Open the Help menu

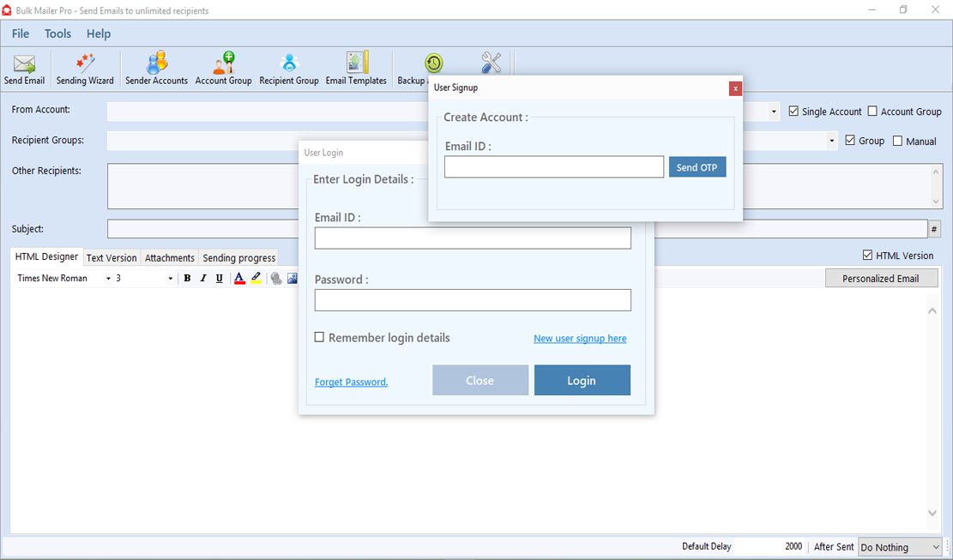pyautogui.click(x=99, y=34)
